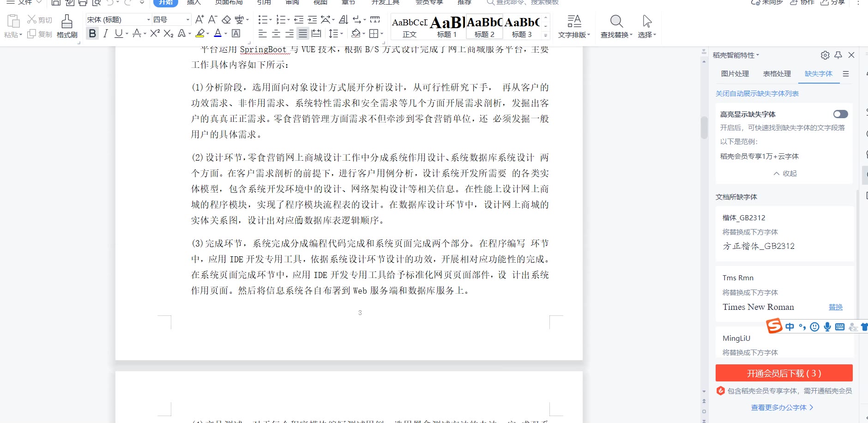Apply paragraph shading fill color

pyautogui.click(x=356, y=33)
